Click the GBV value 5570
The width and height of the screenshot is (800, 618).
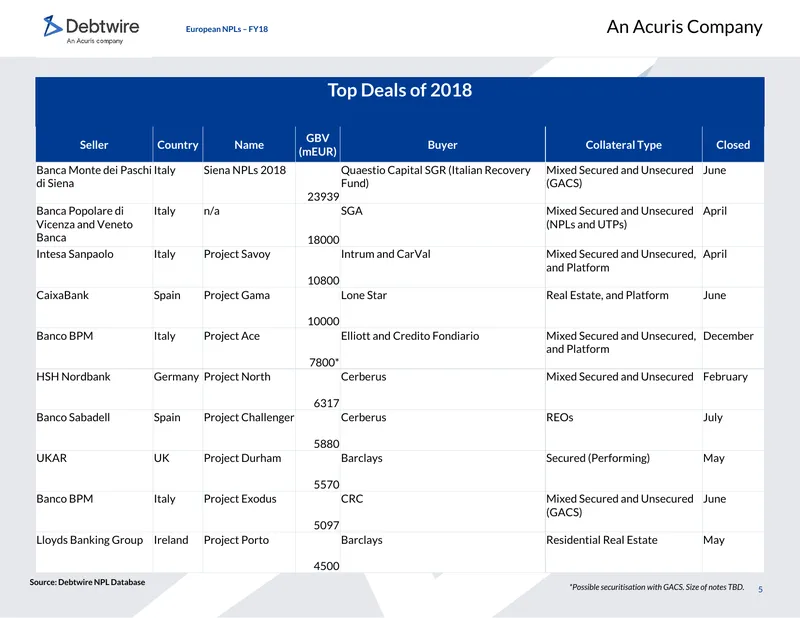click(x=326, y=485)
